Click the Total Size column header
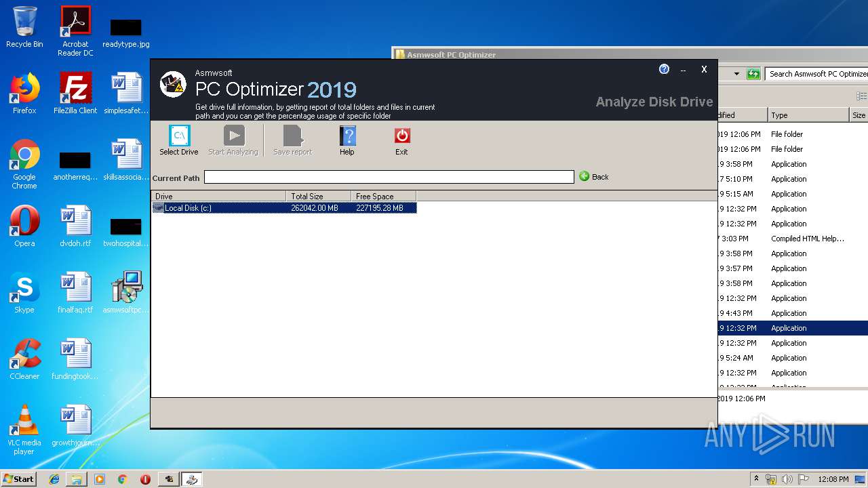This screenshot has width=868, height=488. pos(318,197)
